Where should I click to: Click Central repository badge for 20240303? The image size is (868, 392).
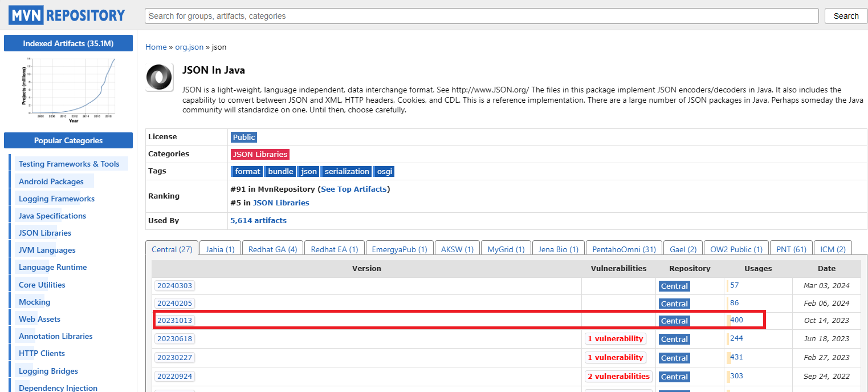click(674, 286)
